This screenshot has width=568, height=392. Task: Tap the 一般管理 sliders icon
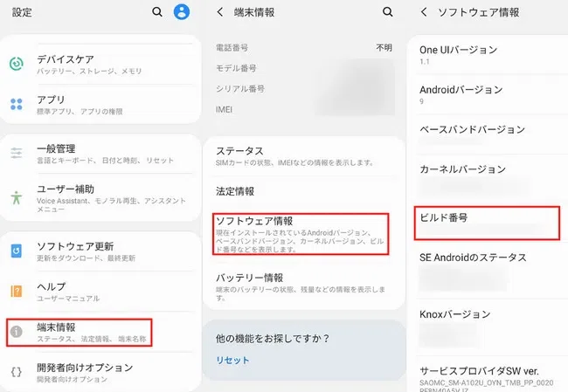click(17, 153)
